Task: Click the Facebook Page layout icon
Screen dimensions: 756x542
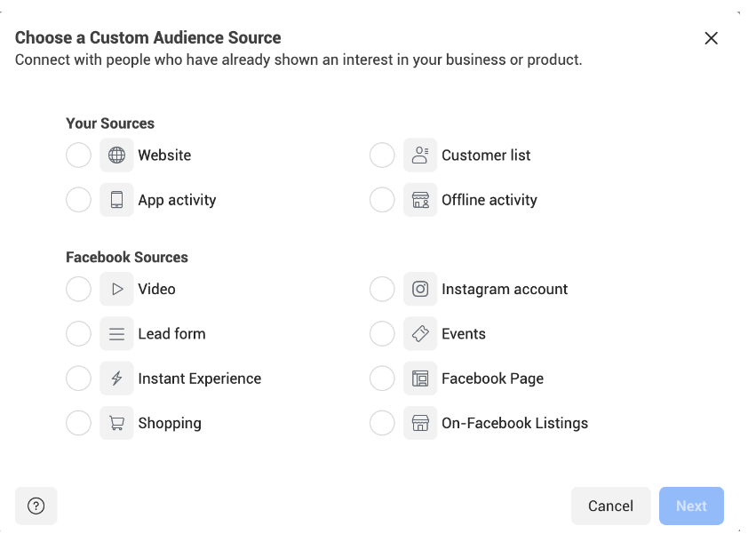Action: pos(420,379)
